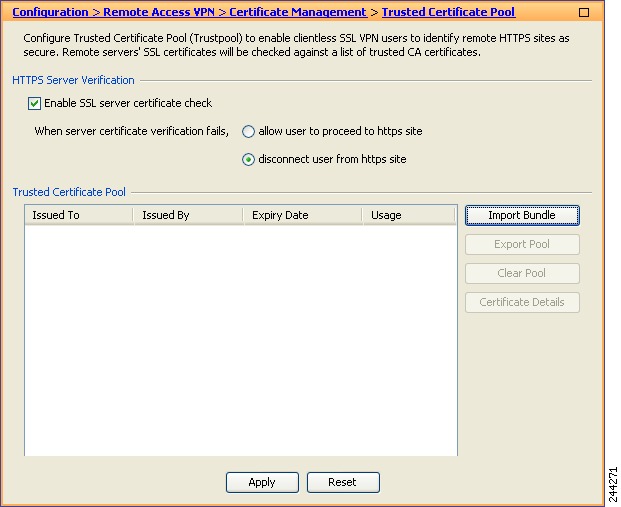This screenshot has width=621, height=507.
Task: Sort table by Usage column
Action: point(410,215)
